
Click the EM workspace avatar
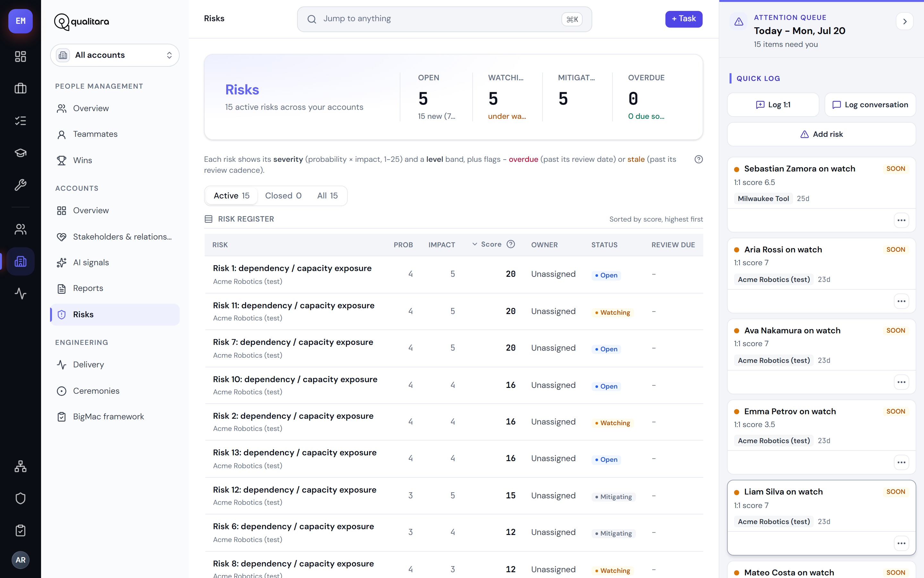21,21
